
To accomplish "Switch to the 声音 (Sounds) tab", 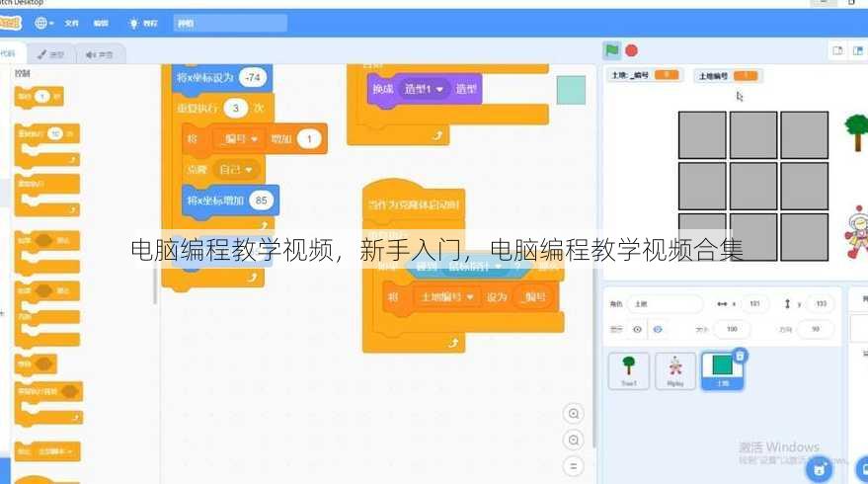I will [x=100, y=54].
